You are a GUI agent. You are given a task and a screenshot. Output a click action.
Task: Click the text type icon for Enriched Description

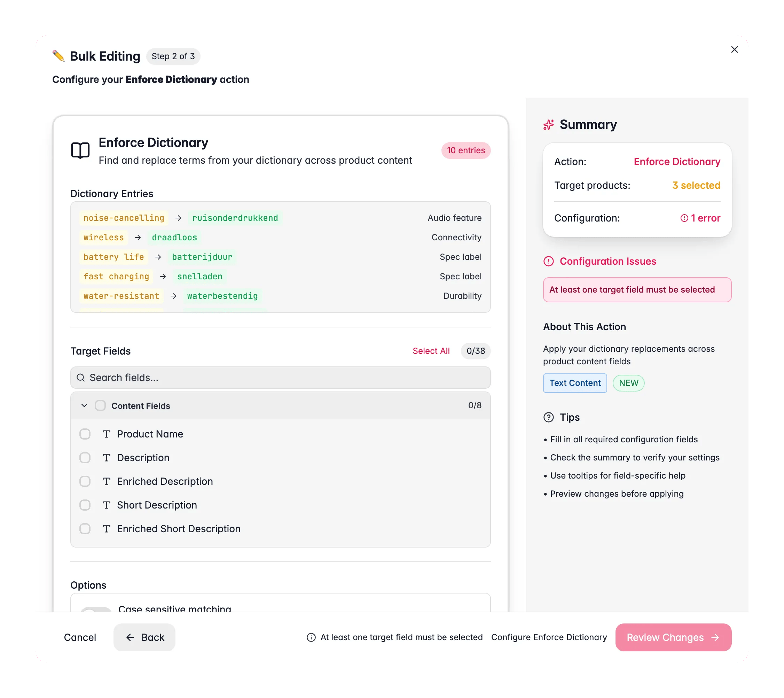[x=106, y=481]
